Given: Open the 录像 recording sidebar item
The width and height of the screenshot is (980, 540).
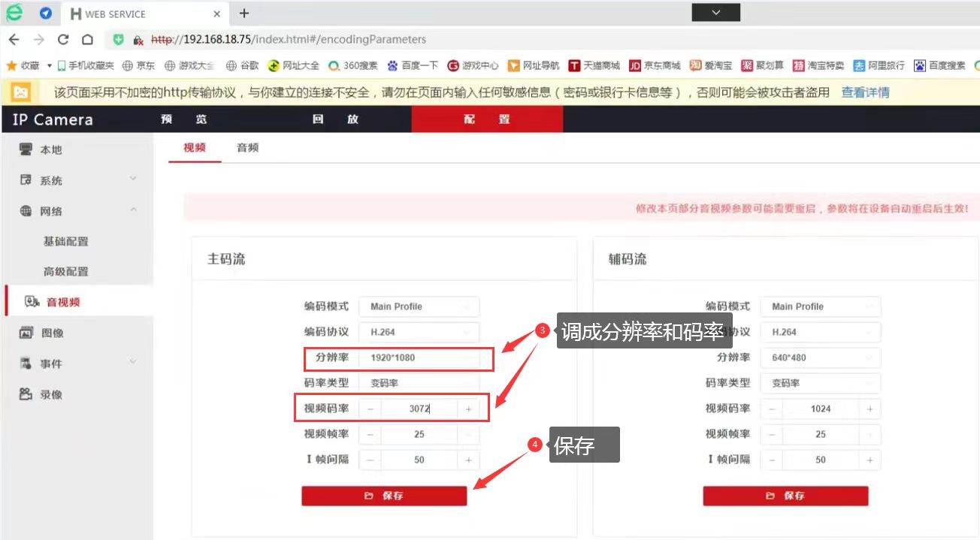Looking at the screenshot, I should pyautogui.click(x=51, y=394).
